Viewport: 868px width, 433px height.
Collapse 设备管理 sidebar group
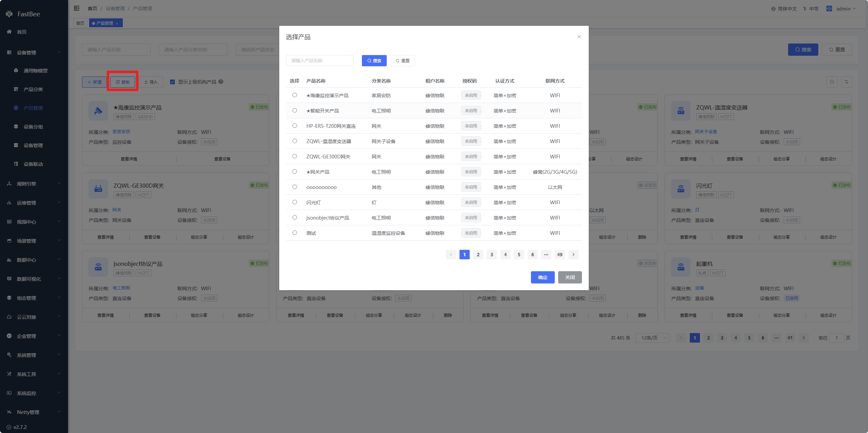pos(34,53)
